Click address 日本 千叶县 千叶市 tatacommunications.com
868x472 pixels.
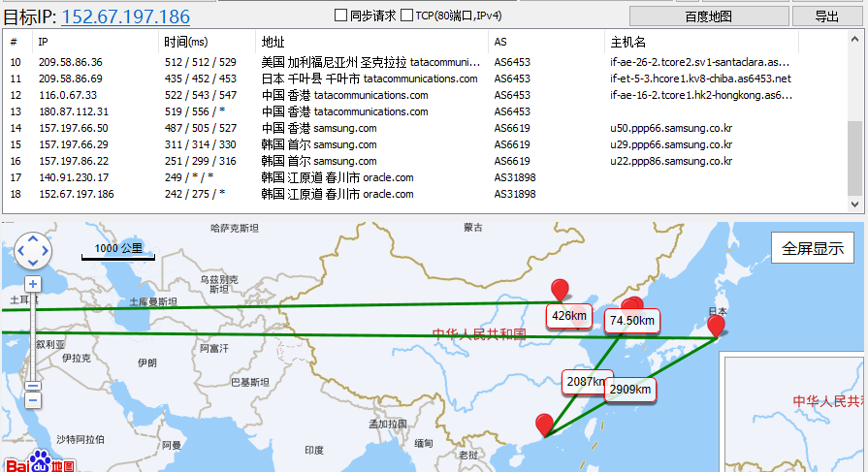coord(370,79)
